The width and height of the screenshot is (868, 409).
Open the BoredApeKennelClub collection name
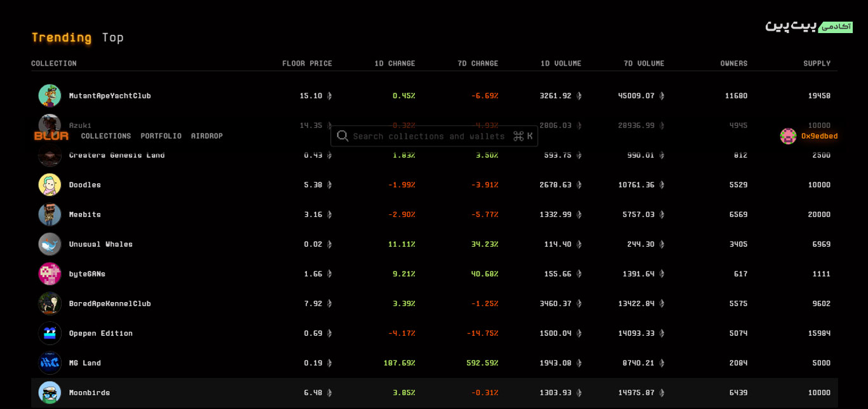click(110, 303)
